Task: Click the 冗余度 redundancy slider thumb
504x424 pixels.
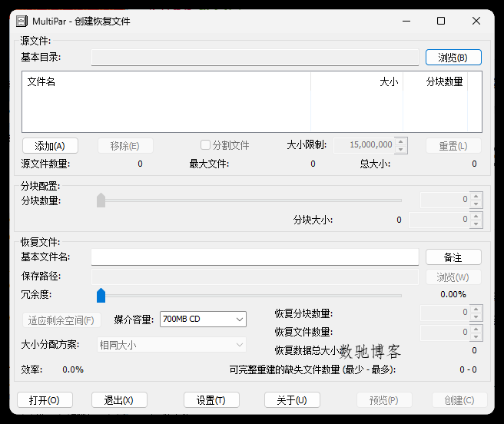Action: 101,295
